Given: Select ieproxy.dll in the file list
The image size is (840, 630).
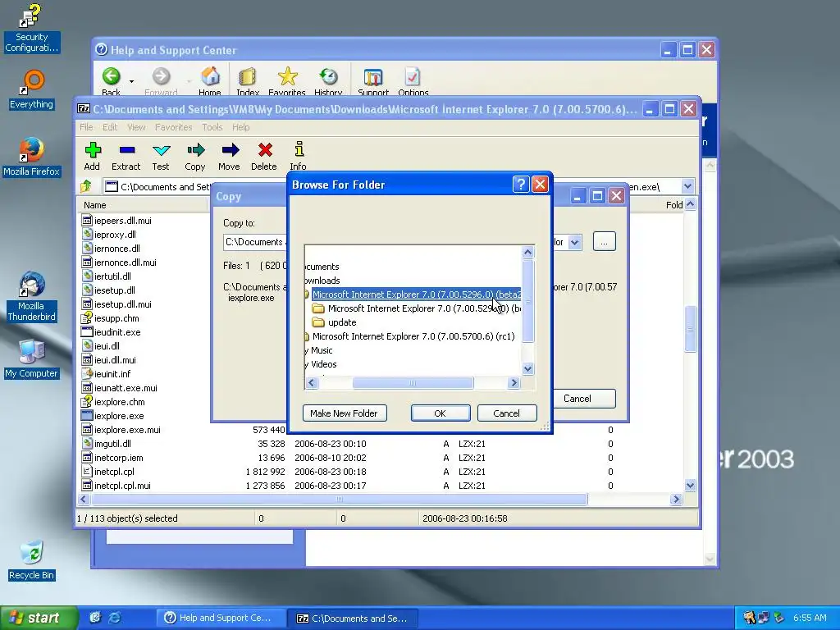Looking at the screenshot, I should point(109,235).
